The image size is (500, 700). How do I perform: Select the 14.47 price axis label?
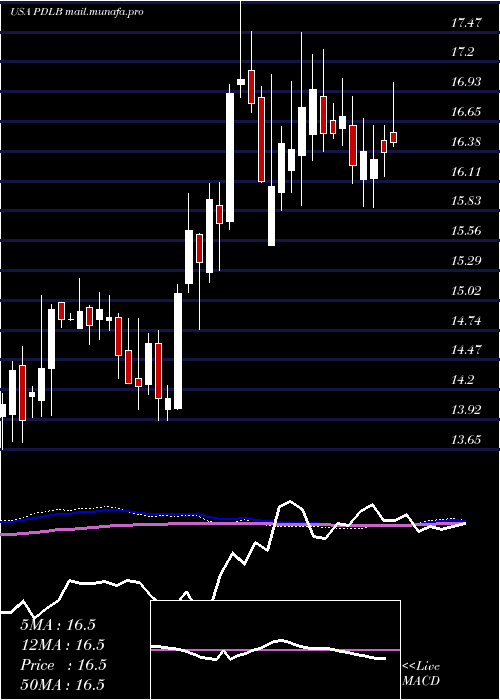(466, 350)
